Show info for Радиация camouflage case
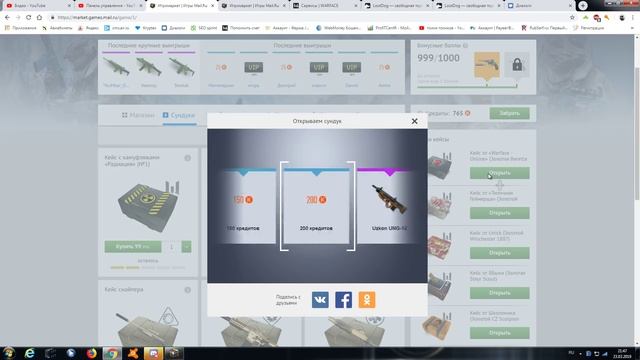 pyautogui.click(x=188, y=158)
